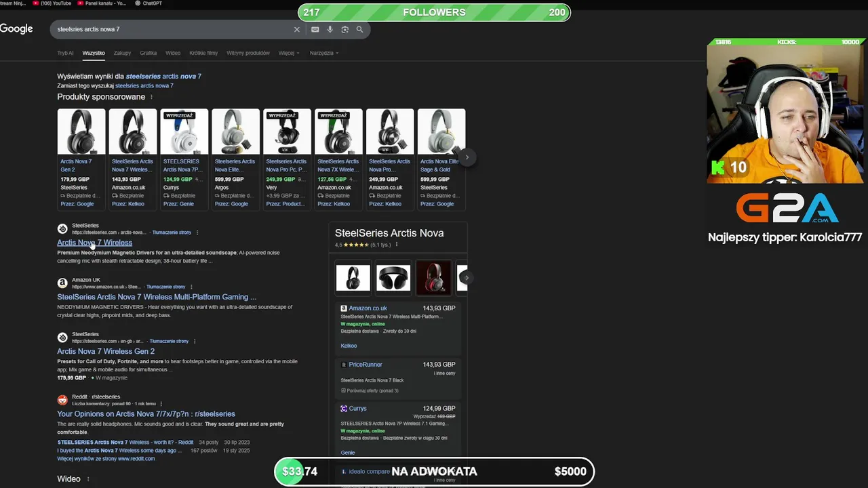
Task: Switch to the Panel kanału browser tab
Action: point(102,3)
